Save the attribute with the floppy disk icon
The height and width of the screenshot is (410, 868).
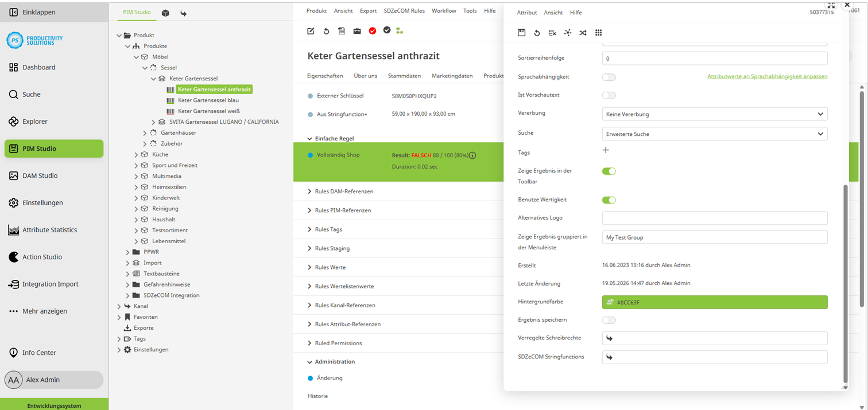click(521, 33)
